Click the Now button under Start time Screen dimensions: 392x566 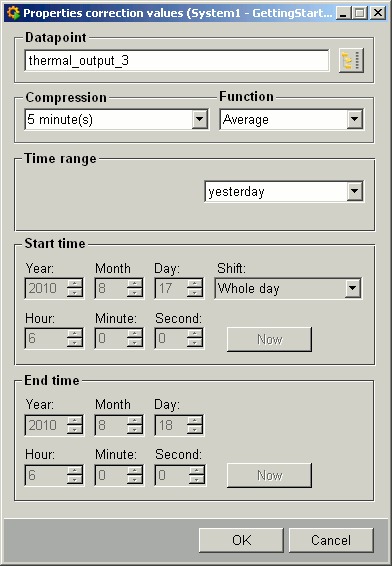269,339
